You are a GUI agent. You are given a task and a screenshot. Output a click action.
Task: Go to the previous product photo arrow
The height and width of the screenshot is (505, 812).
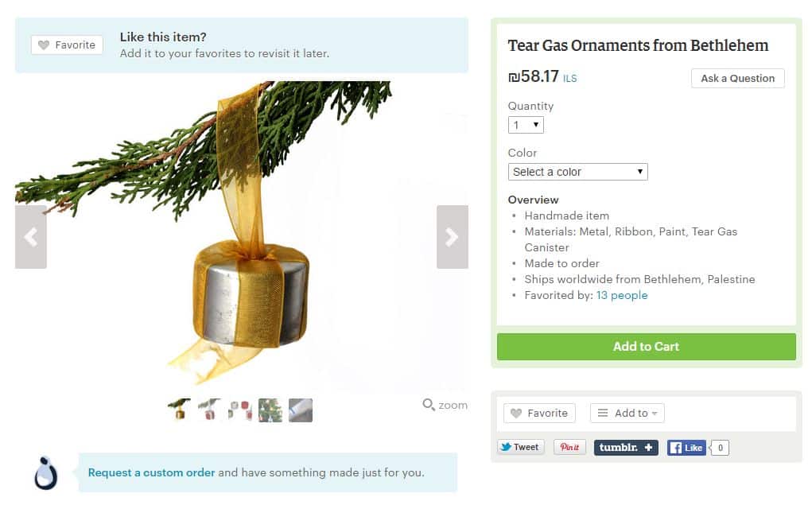point(30,237)
